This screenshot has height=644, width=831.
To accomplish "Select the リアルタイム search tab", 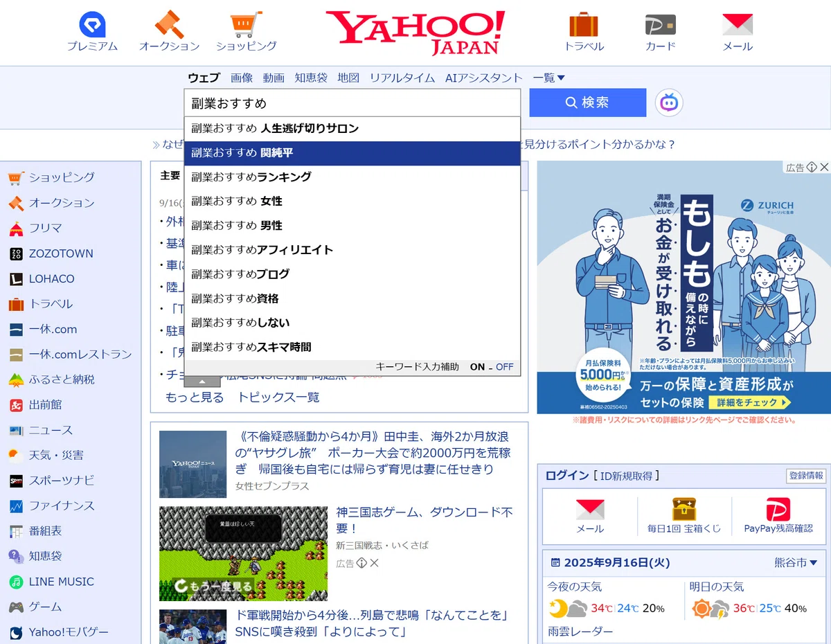I will pos(402,78).
